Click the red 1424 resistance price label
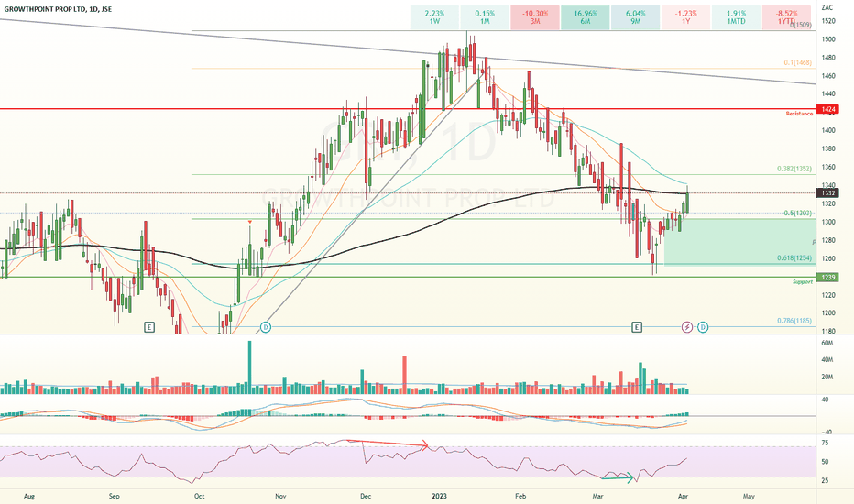Viewport: 854px width, 504px height. [x=828, y=110]
